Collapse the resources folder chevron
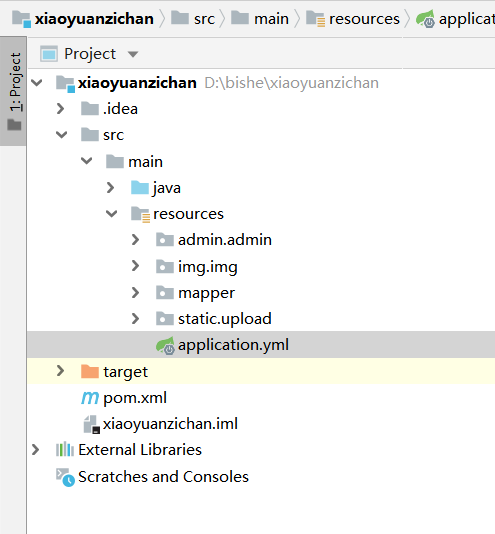 point(111,214)
